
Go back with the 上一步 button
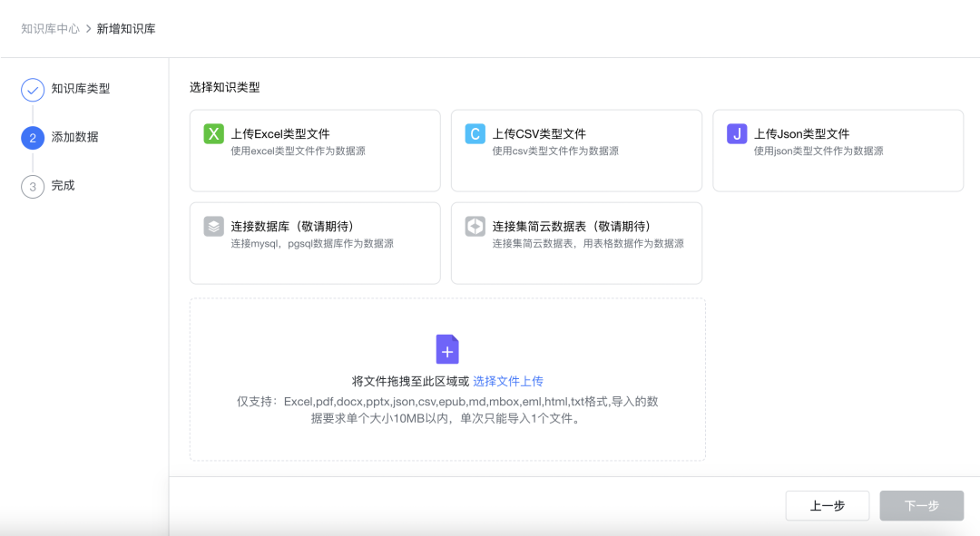pyautogui.click(x=827, y=506)
